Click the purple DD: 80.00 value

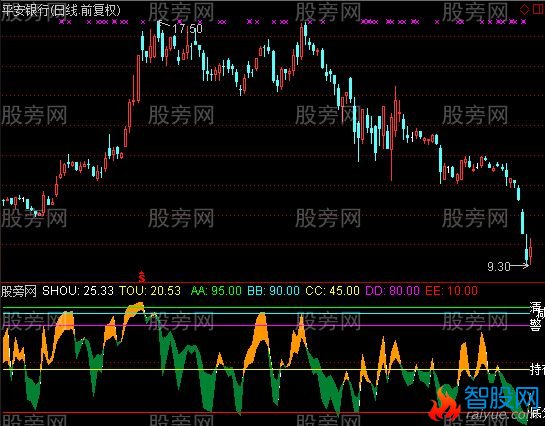coord(392,291)
